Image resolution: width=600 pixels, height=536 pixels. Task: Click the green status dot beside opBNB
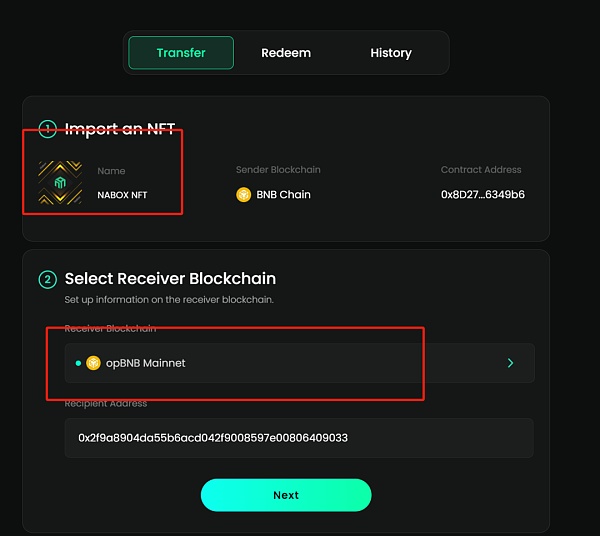79,363
